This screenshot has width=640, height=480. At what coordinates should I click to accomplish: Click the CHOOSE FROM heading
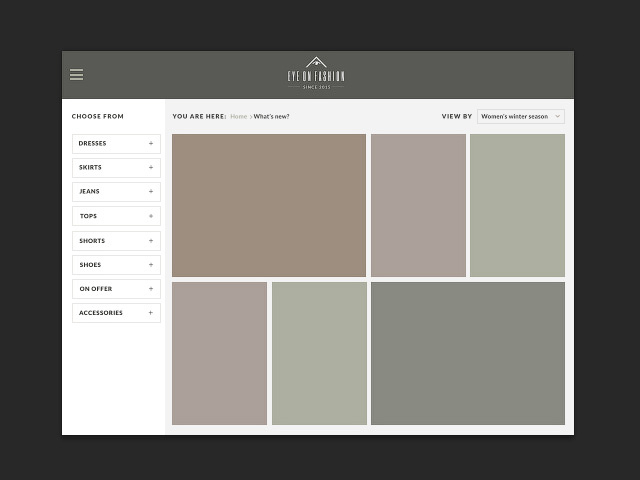pos(98,116)
